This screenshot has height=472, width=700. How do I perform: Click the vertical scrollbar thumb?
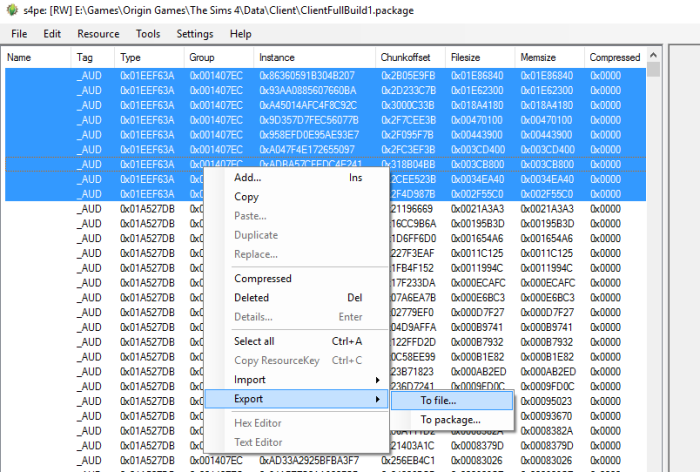653,70
